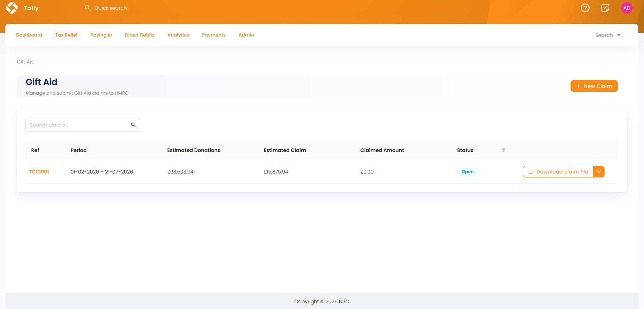Expand the Download claim file arrow menu
Screen dimensions: 644x309
coord(599,172)
